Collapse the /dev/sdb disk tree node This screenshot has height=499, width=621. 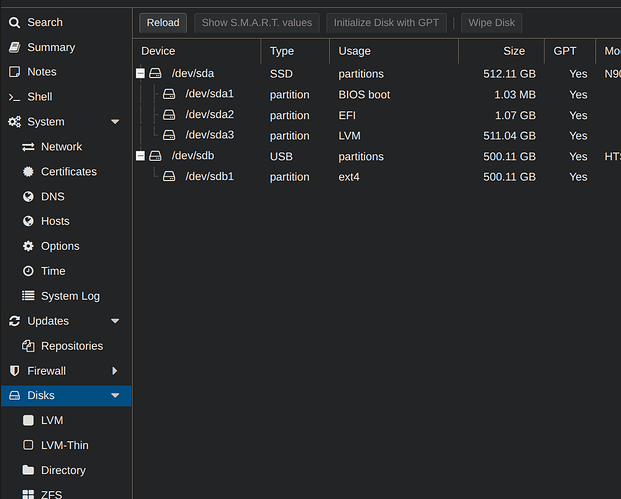tap(140, 156)
